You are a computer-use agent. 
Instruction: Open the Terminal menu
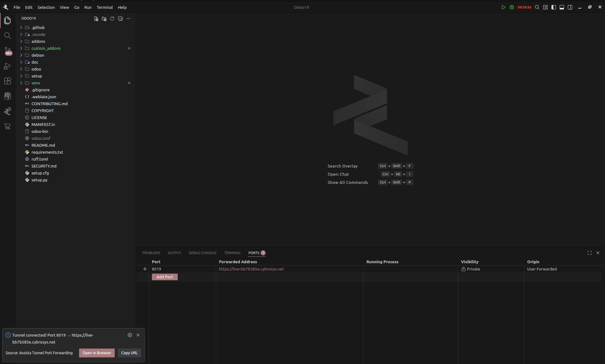pyautogui.click(x=105, y=7)
